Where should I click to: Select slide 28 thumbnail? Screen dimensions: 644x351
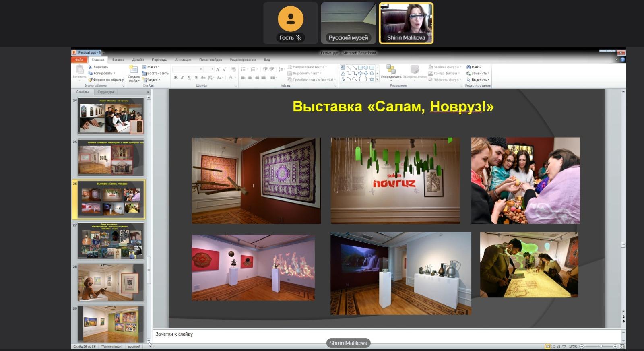click(x=111, y=283)
